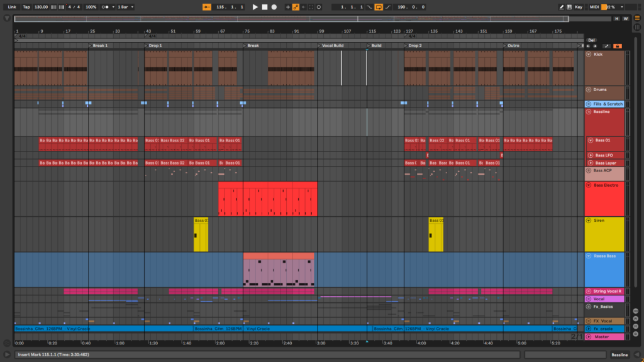
Task: Click the Tap tempo button
Action: coord(26,7)
